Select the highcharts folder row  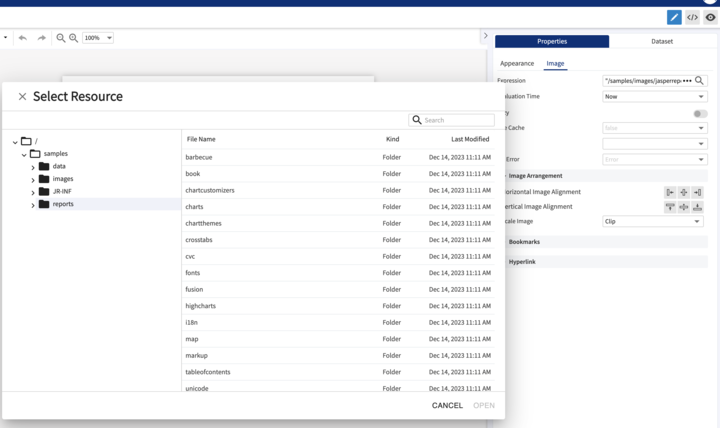(x=339, y=306)
